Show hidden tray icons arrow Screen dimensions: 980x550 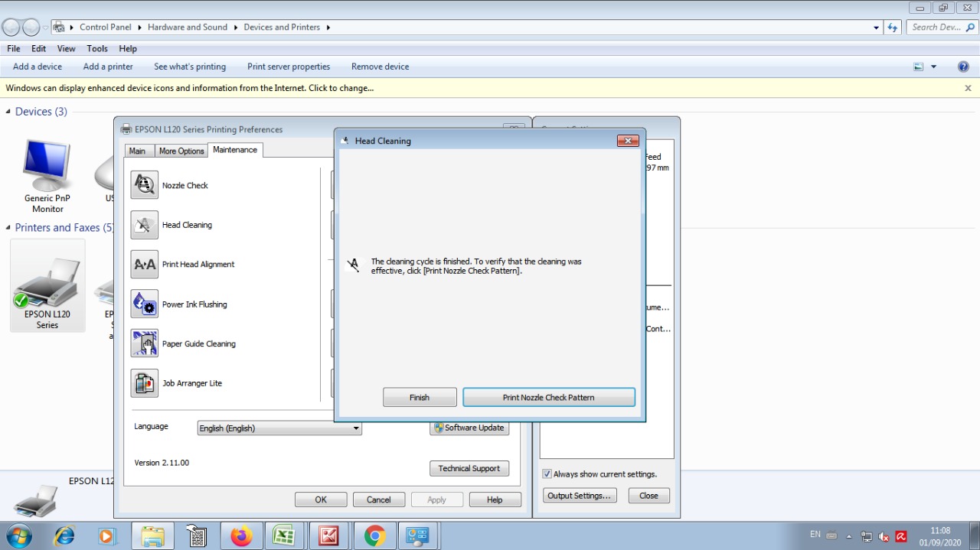point(848,536)
